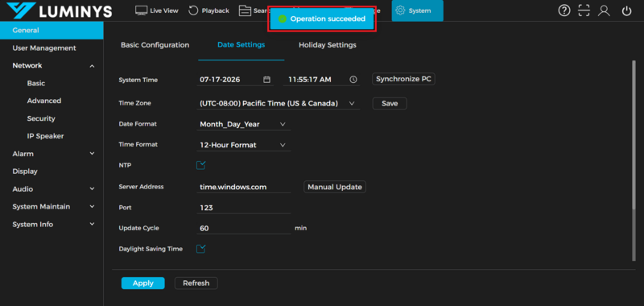The height and width of the screenshot is (306, 644).
Task: Click the 'Daylight Saving Time' label
Action: click(x=151, y=249)
